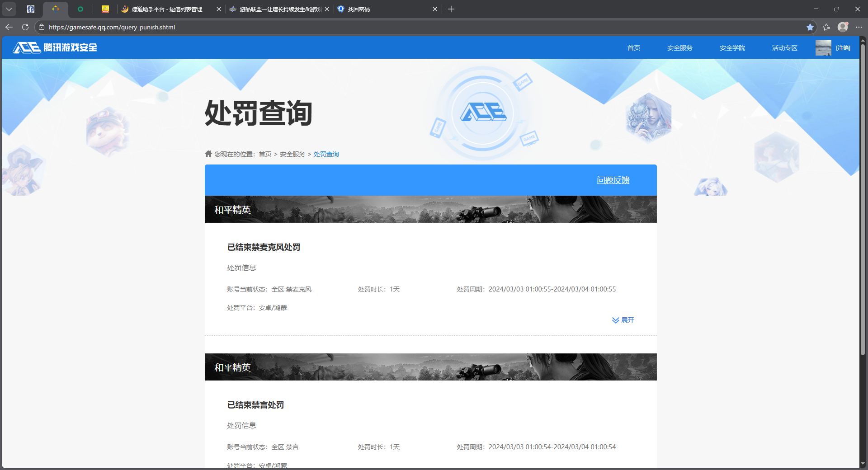868x470 pixels.
Task: Reload the page using the refresh icon
Action: [x=25, y=27]
